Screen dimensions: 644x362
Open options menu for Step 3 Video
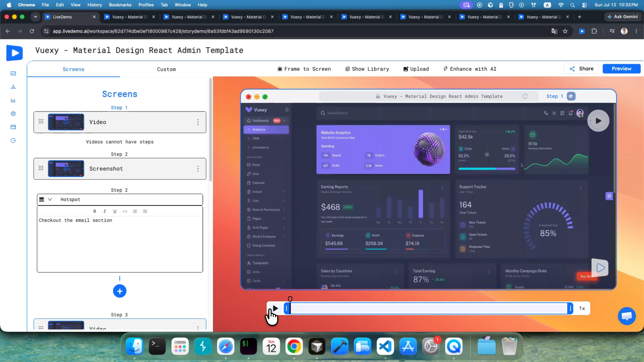[x=198, y=327]
